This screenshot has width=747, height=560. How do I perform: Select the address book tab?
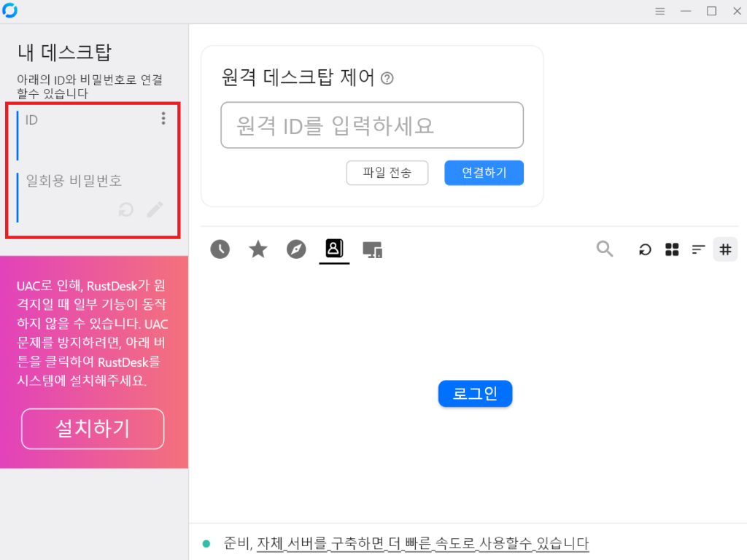click(x=334, y=249)
